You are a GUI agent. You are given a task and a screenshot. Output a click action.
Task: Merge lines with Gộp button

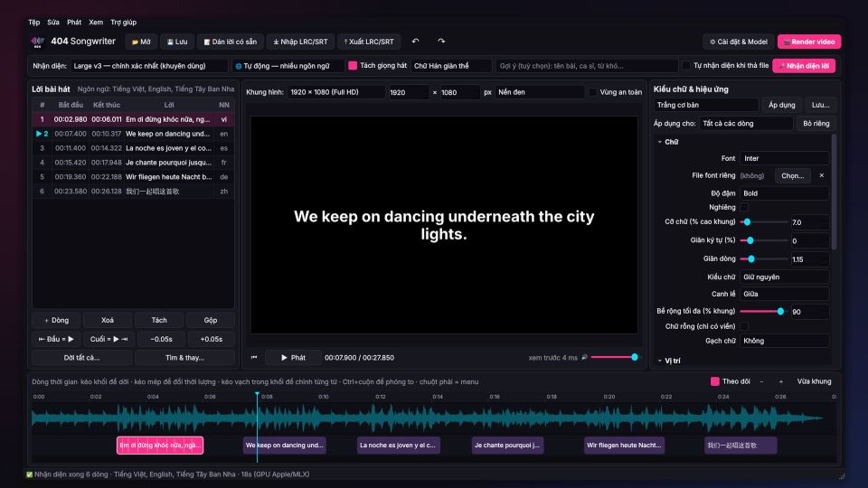tap(211, 320)
